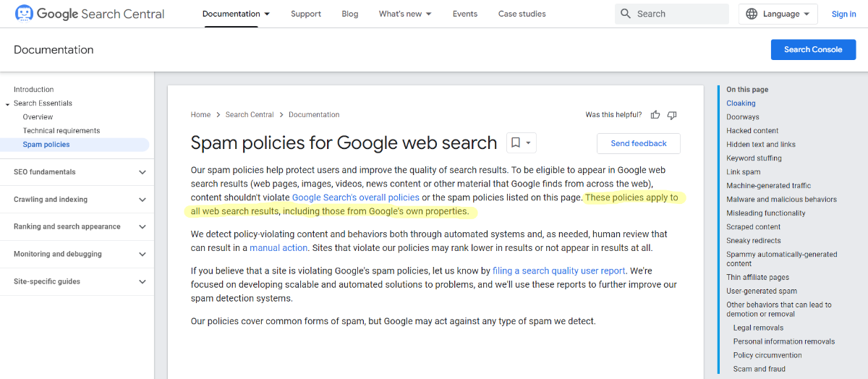The width and height of the screenshot is (868, 379).
Task: Jump to Malware and malicious behaviors
Action: tap(781, 200)
